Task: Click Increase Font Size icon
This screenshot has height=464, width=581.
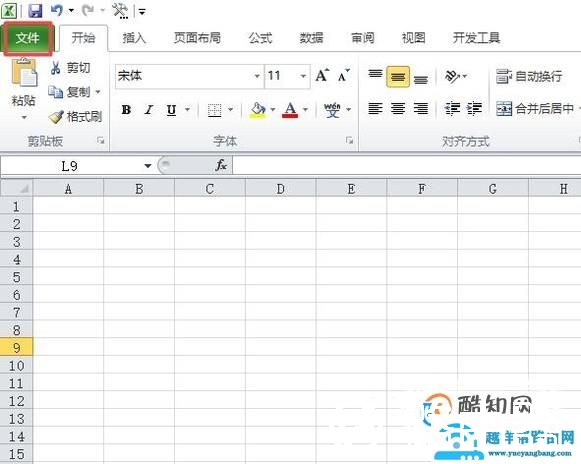Action: pyautogui.click(x=322, y=76)
